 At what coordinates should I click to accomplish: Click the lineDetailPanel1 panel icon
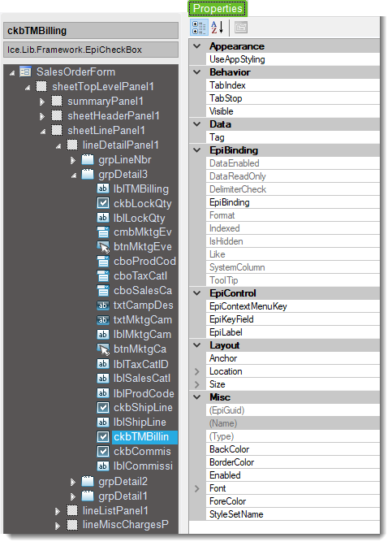pos(72,145)
